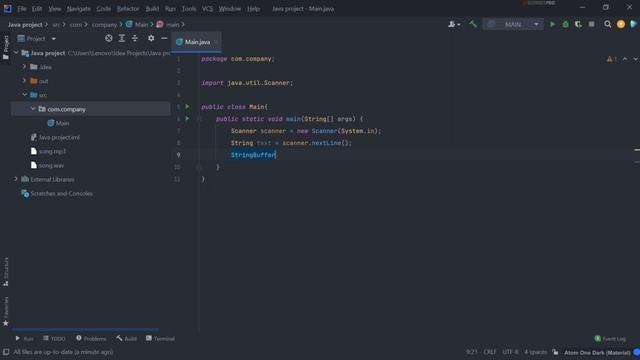
Task: Open the File menu
Action: [x=22, y=9]
